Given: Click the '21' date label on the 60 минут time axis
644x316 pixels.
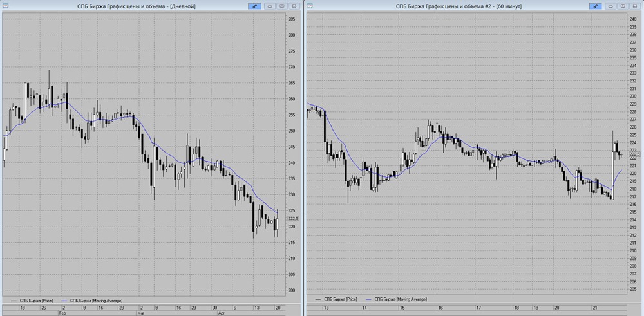Looking at the screenshot, I should click(594, 308).
